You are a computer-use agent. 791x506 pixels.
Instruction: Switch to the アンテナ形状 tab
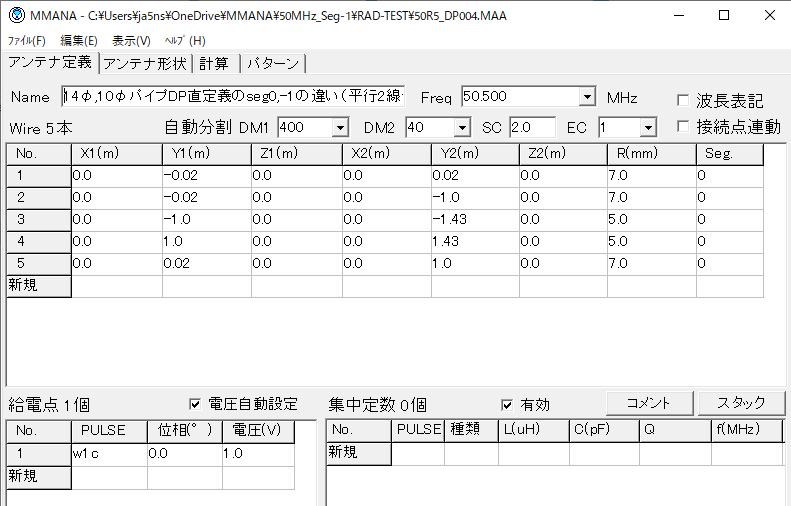click(x=145, y=63)
